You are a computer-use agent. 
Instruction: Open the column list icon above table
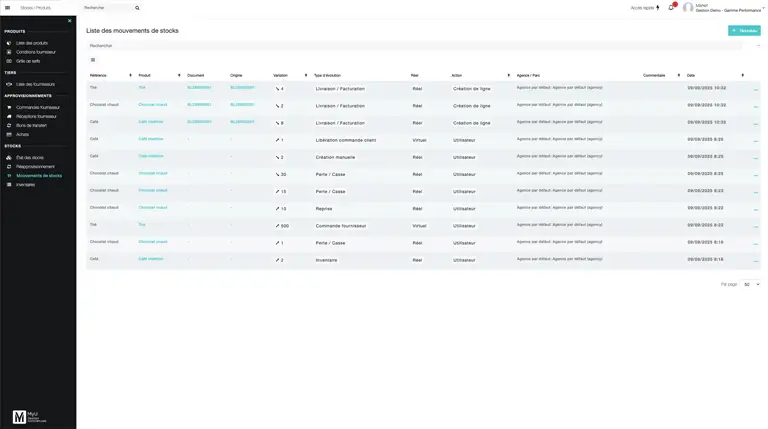click(93, 60)
